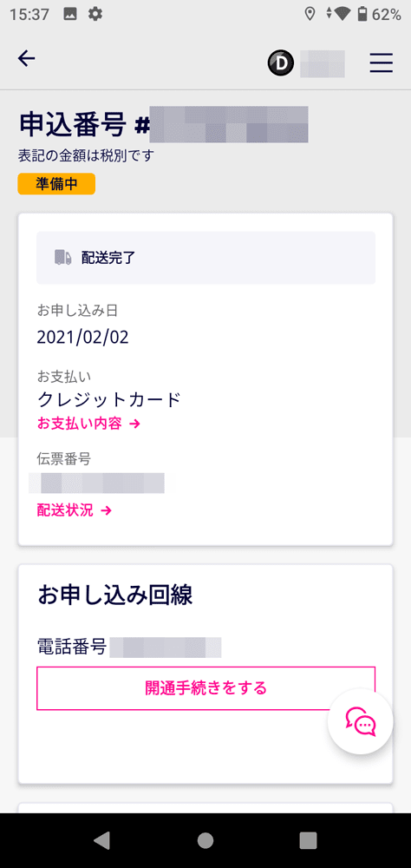Tap the Android home circle button
The height and width of the screenshot is (868, 411).
205,840
